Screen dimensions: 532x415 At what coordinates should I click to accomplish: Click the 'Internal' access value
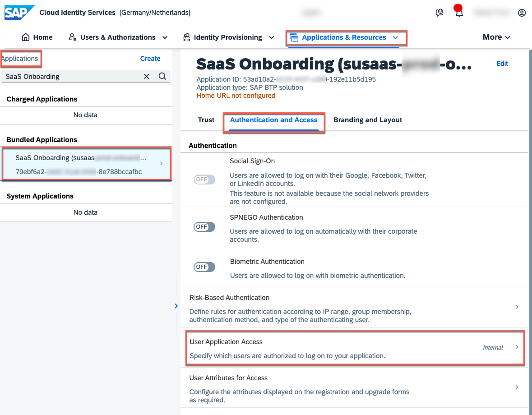point(493,347)
